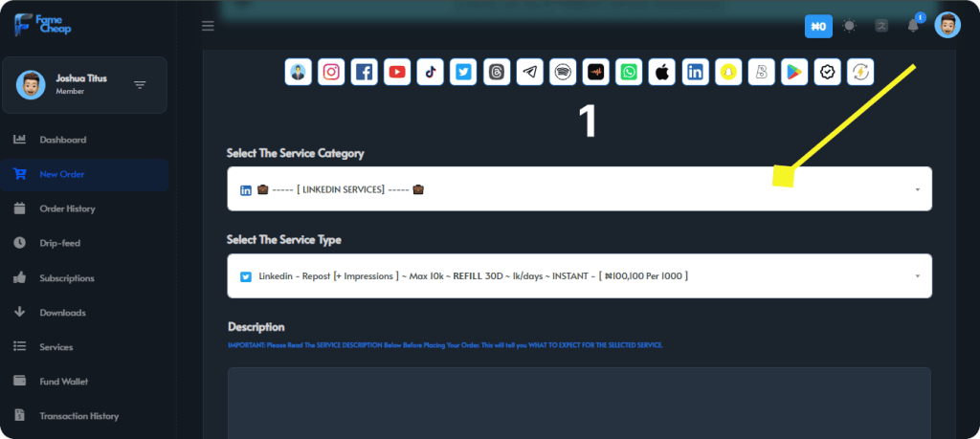Expand the Select The Service Type dropdown
This screenshot has height=439, width=980.
[579, 276]
